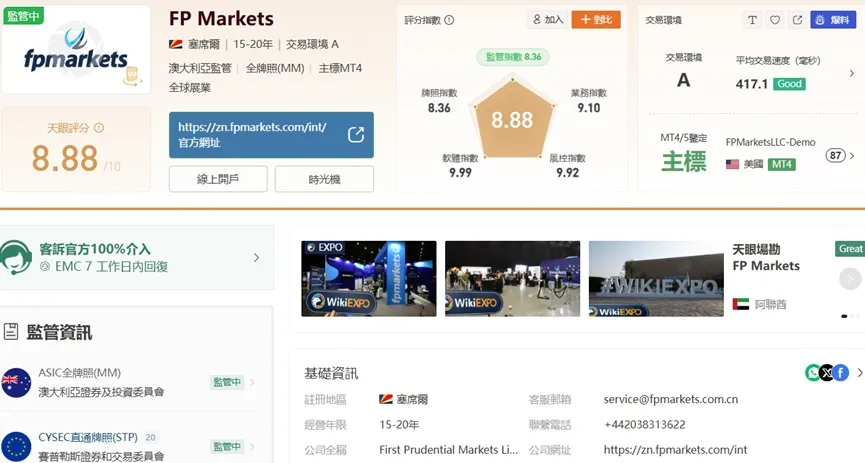This screenshot has width=865, height=463.
Task: Open the first EXPO fpmarkets booth photo
Action: pyautogui.click(x=369, y=279)
